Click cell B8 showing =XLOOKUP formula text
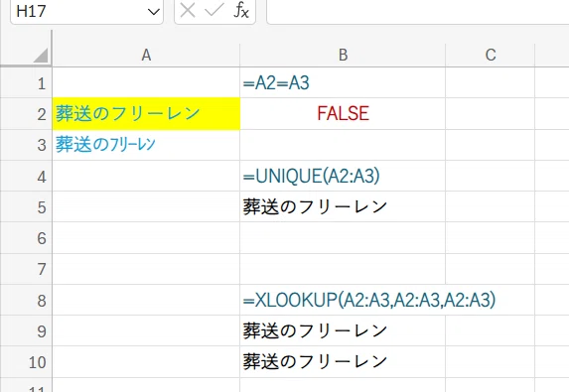This screenshot has height=392, width=569. tap(343, 301)
